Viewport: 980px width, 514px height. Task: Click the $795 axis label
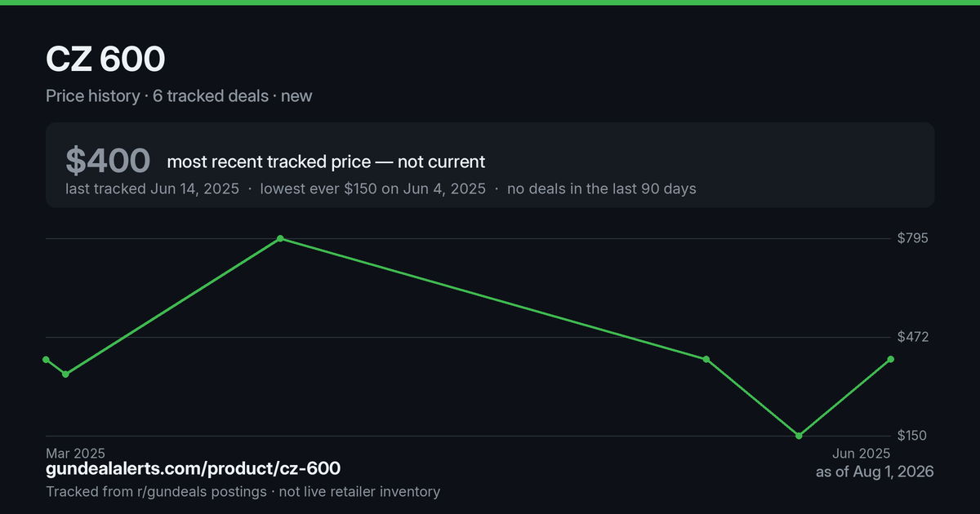pos(912,238)
